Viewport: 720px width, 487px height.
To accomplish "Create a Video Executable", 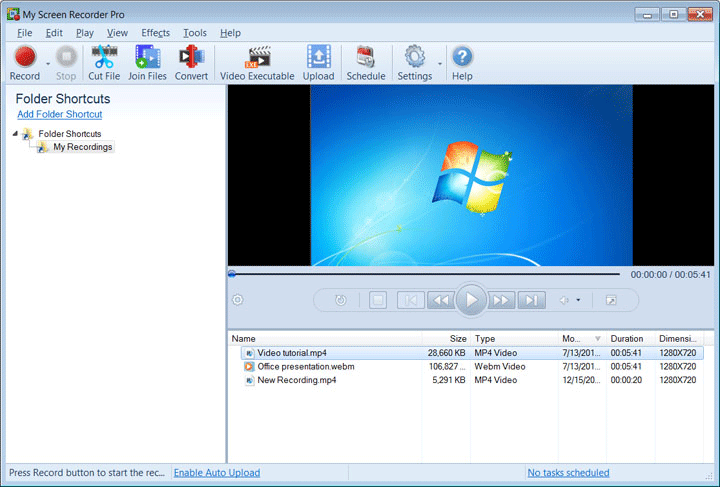I will (257, 63).
